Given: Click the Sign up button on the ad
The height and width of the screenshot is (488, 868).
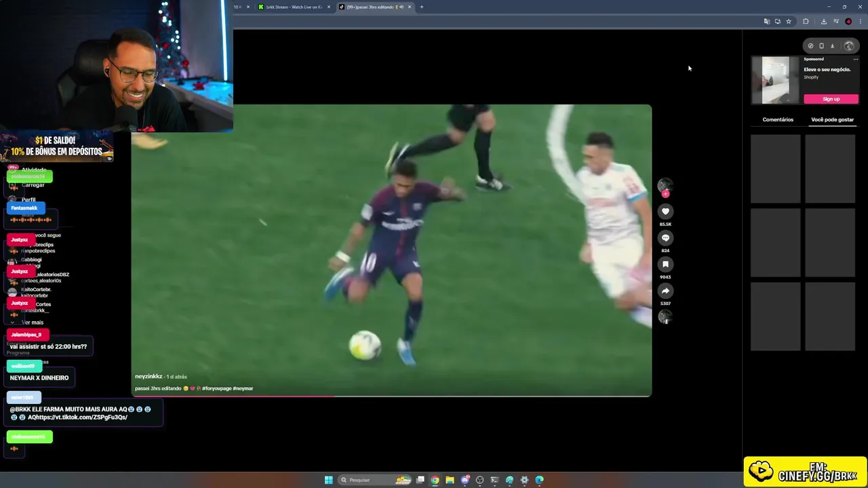Looking at the screenshot, I should [831, 99].
